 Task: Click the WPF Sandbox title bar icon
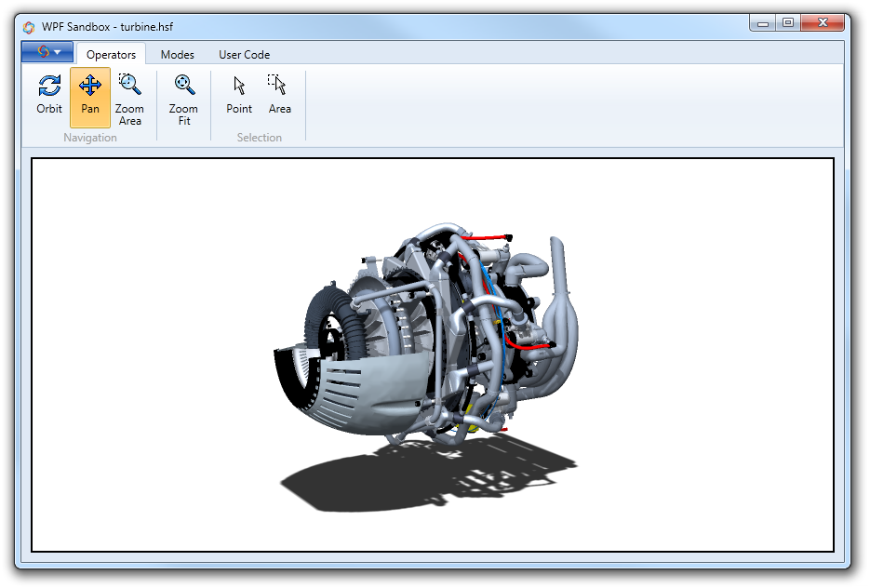click(29, 27)
